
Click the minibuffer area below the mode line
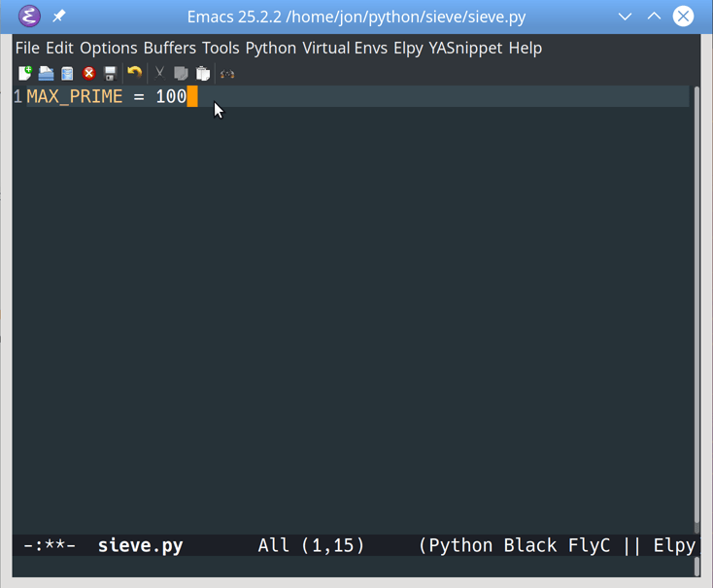(x=353, y=567)
